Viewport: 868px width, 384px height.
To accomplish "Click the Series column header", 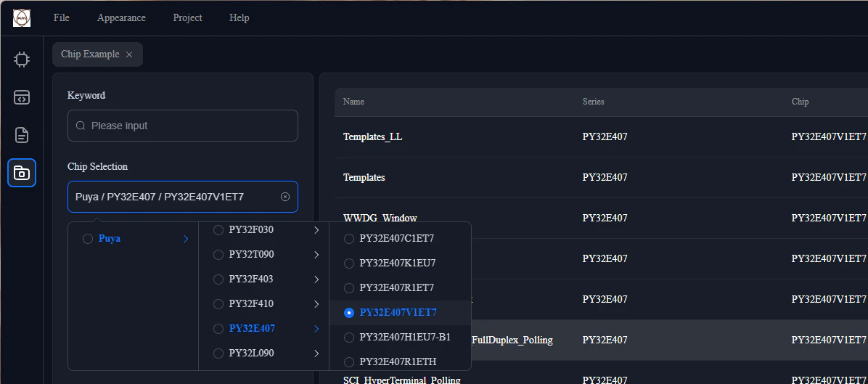I will pyautogui.click(x=594, y=102).
